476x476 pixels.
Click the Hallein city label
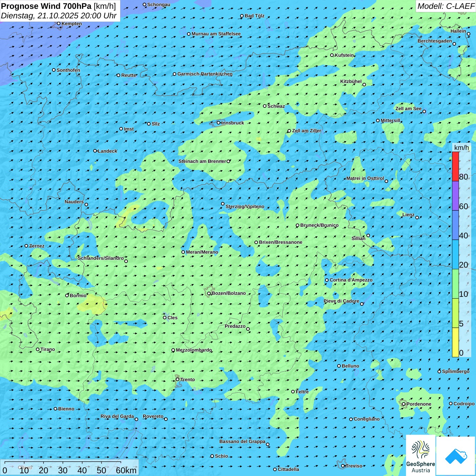pos(458,31)
